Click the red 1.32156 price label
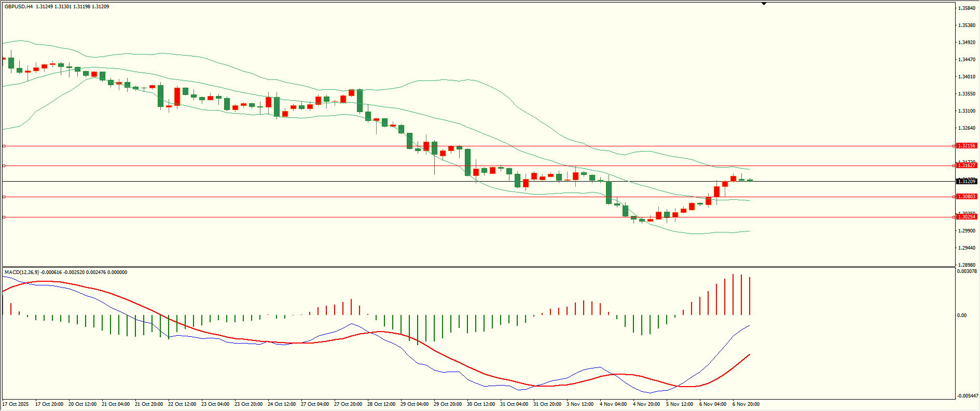This screenshot has width=980, height=411. pyautogui.click(x=967, y=146)
